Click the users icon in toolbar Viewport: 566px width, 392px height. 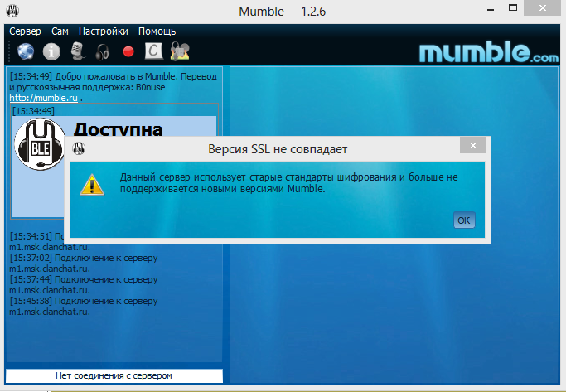click(x=179, y=51)
